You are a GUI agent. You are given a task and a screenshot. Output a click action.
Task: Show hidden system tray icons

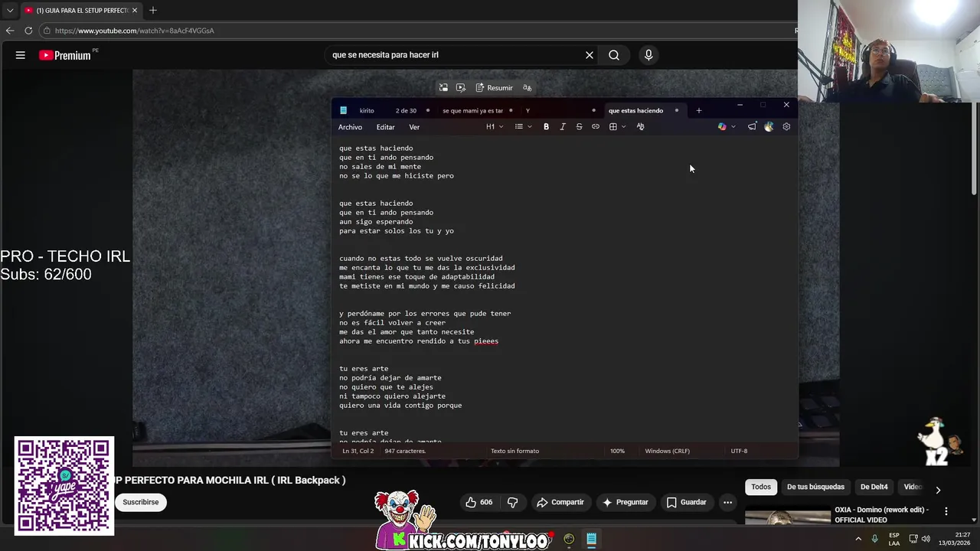pos(857,539)
